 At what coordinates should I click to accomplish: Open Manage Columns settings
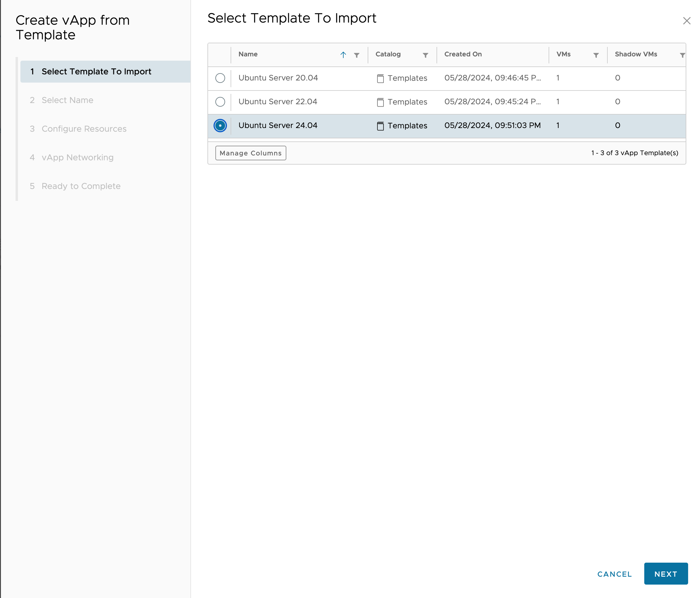click(249, 153)
